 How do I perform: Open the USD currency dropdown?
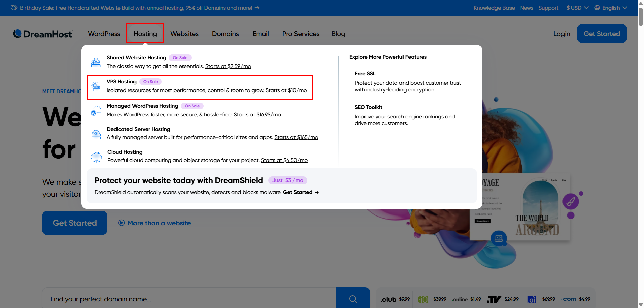577,8
